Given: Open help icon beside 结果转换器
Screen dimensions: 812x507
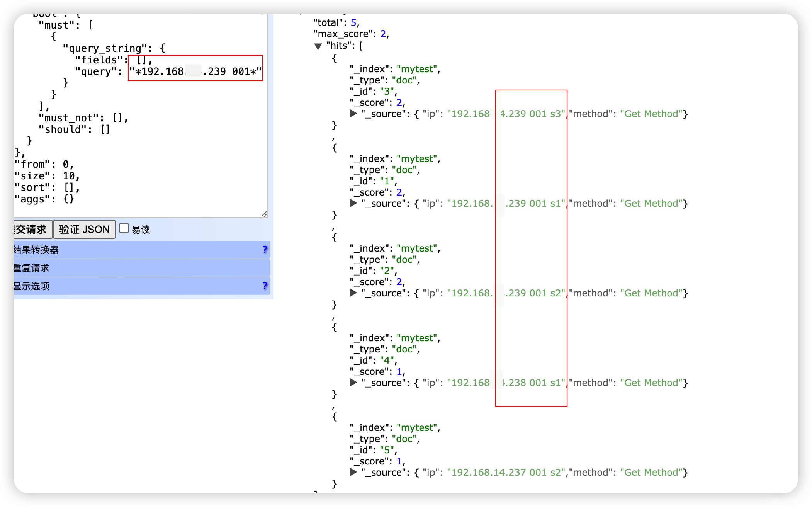Looking at the screenshot, I should (265, 250).
